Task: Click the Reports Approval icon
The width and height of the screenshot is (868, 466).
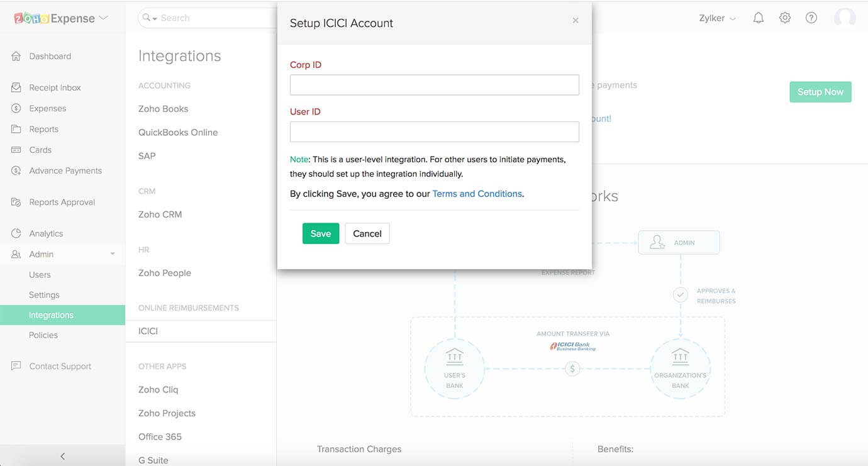Action: coord(16,202)
